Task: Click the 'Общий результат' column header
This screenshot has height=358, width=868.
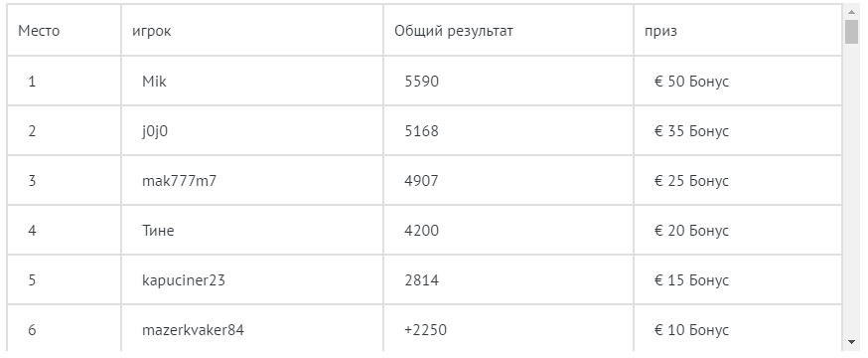Action: coord(454,31)
